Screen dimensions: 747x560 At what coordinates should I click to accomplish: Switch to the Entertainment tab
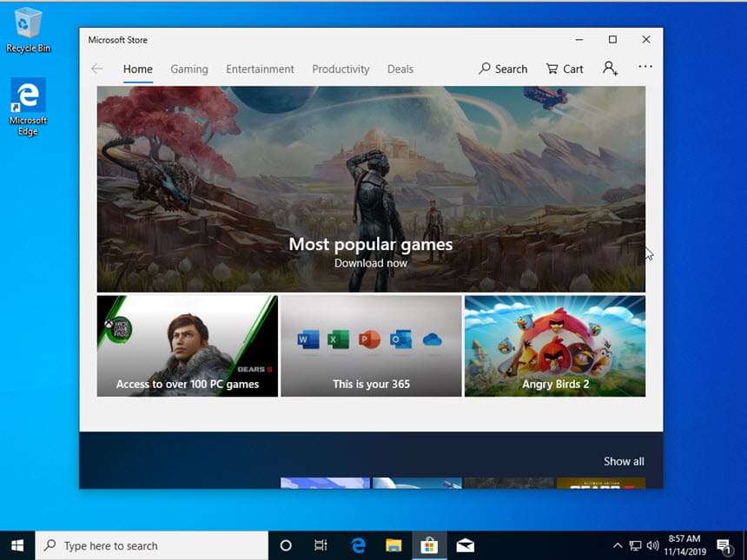[260, 69]
